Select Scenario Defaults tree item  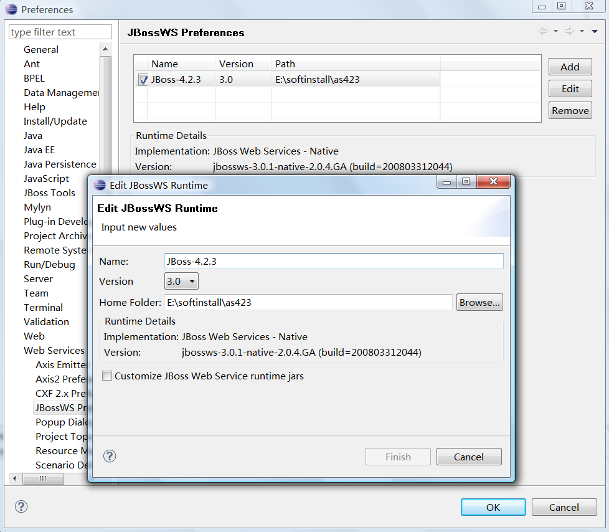pyautogui.click(x=61, y=465)
